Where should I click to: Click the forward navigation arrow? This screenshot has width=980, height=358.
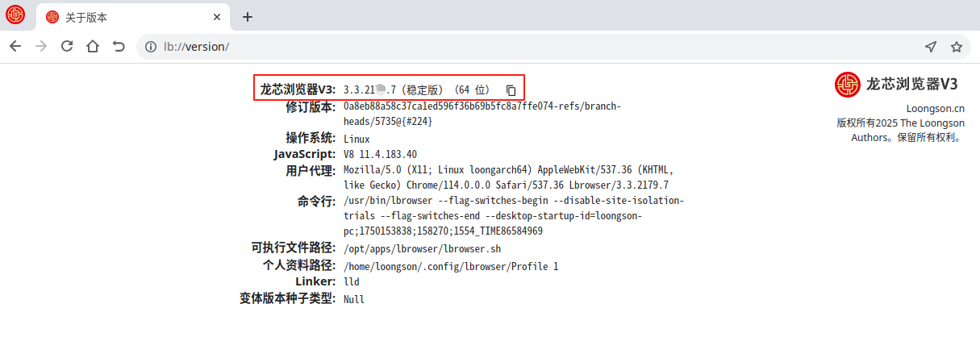point(41,47)
